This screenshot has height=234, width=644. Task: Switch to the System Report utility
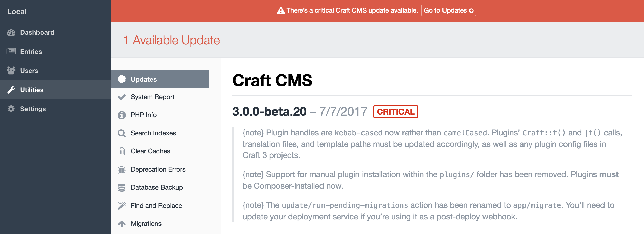click(x=152, y=97)
